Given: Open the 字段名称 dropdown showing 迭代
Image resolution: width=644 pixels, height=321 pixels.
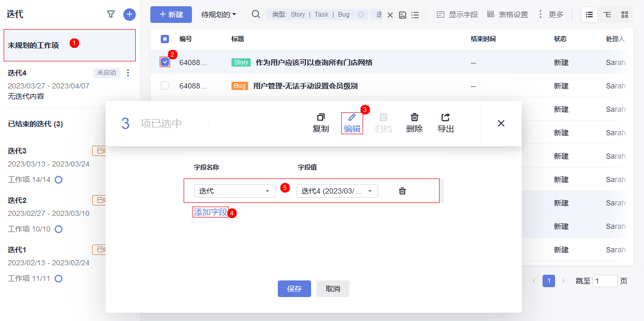Looking at the screenshot, I should [235, 191].
